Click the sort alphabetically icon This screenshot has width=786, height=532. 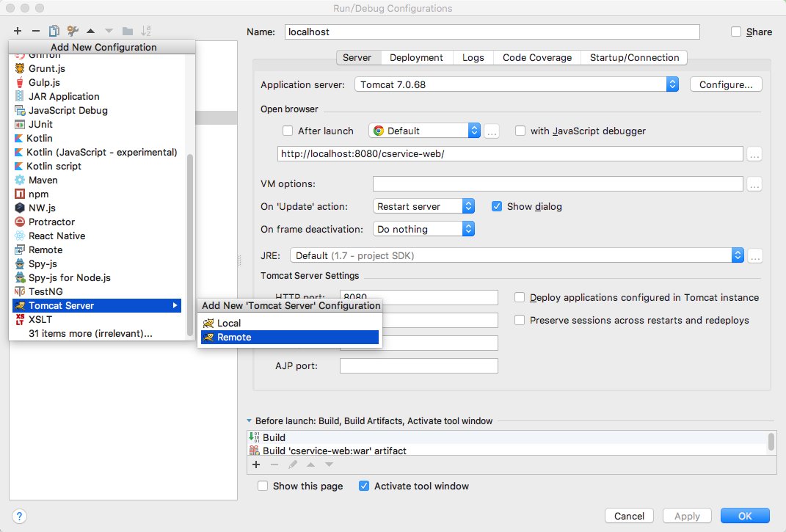tap(146, 31)
